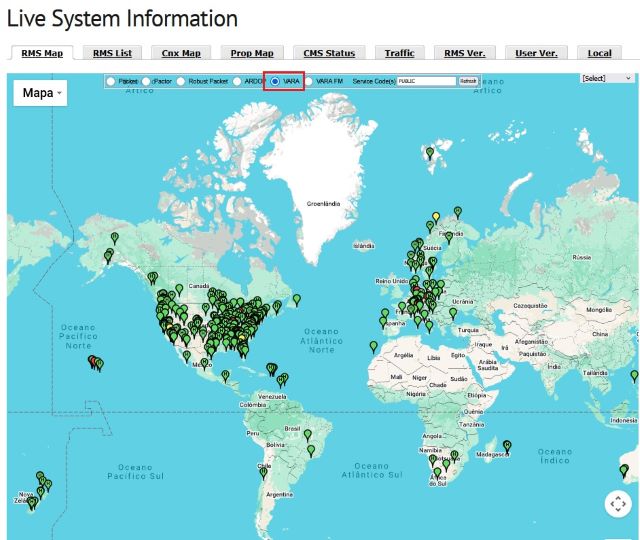Screen dimensions: 640x540
Task: Open the Traffic tab
Action: 400,53
